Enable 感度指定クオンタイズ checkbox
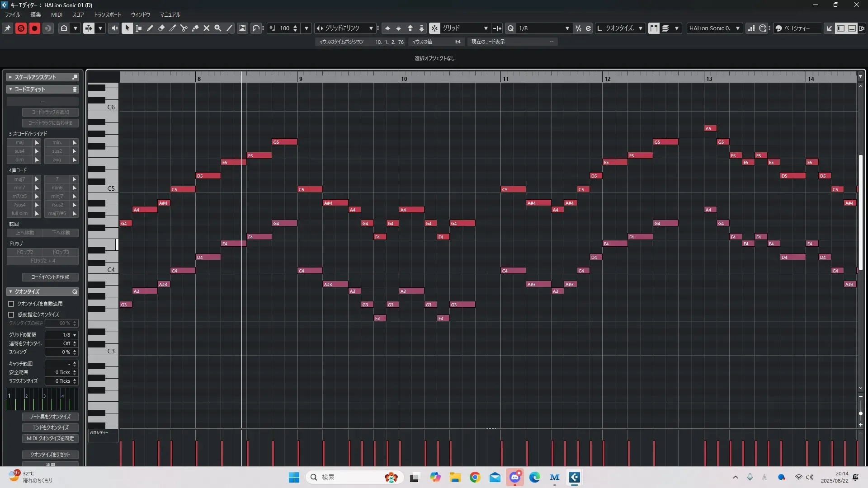Image resolution: width=868 pixels, height=488 pixels. pyautogui.click(x=11, y=314)
